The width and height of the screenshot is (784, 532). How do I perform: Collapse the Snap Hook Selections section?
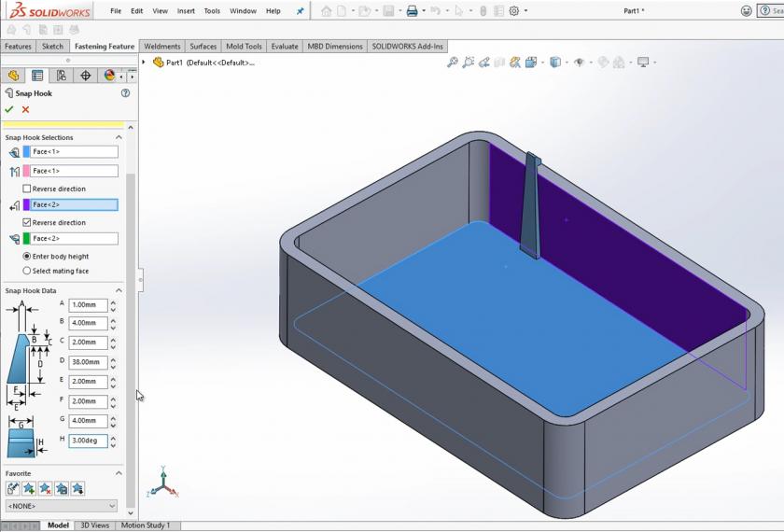point(119,137)
